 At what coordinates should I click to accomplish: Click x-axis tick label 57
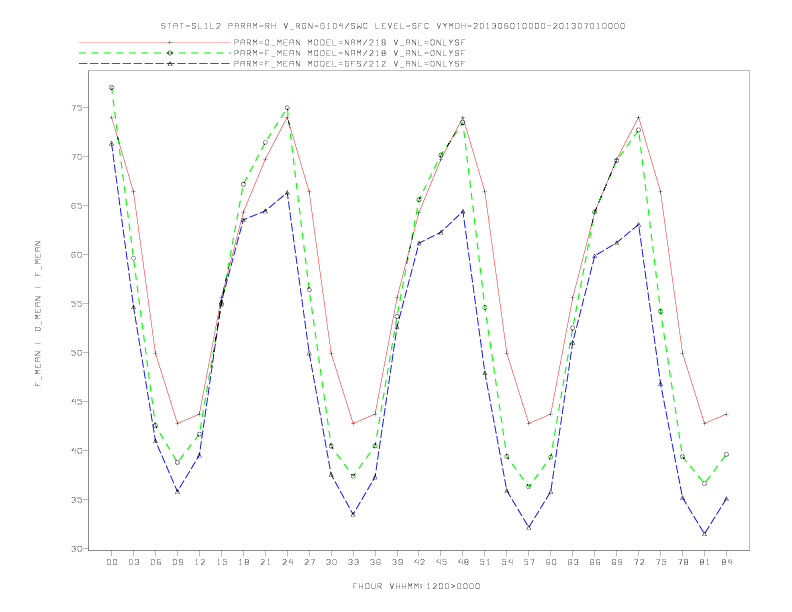pos(529,562)
